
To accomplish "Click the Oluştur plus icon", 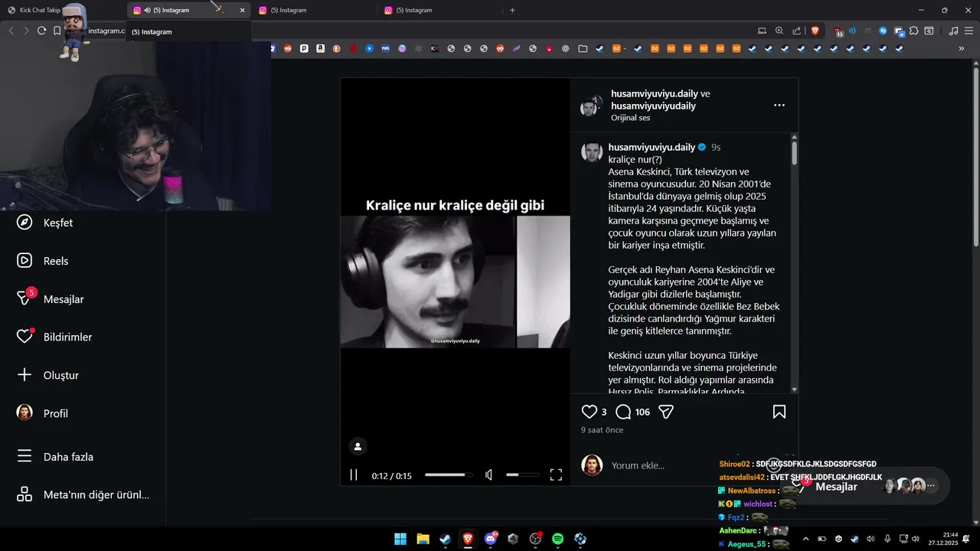I will click(24, 375).
